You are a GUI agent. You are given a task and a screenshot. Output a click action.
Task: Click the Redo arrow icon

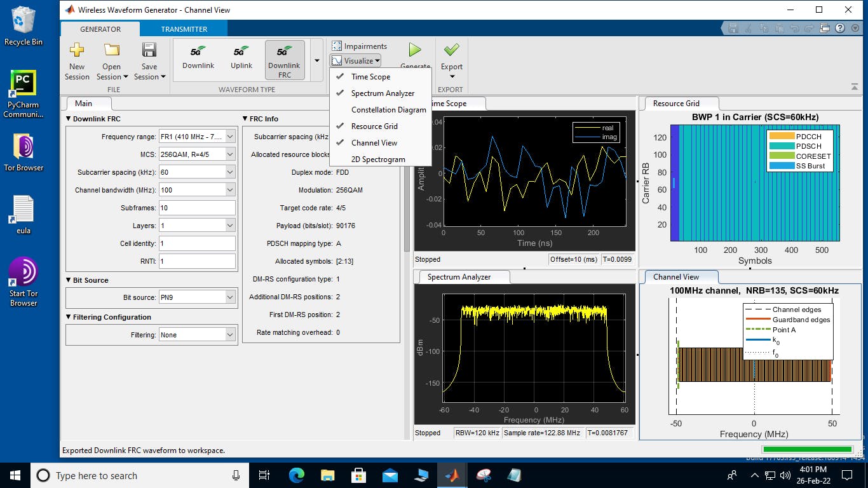coord(810,28)
